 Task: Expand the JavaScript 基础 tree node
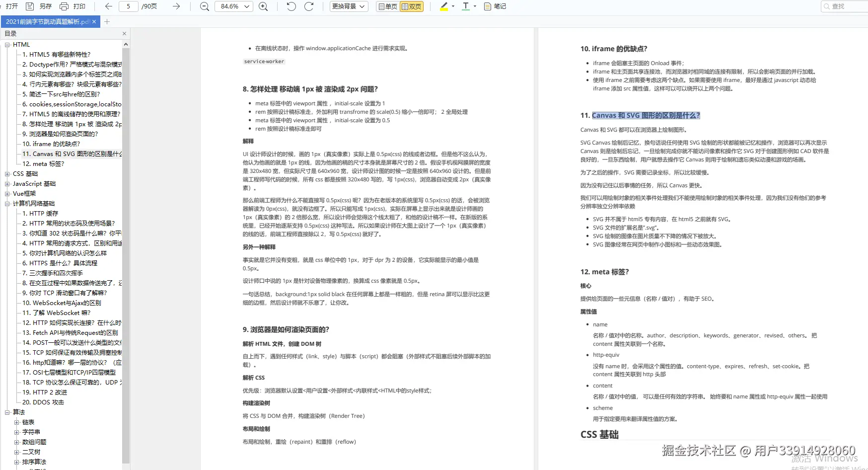(7, 184)
